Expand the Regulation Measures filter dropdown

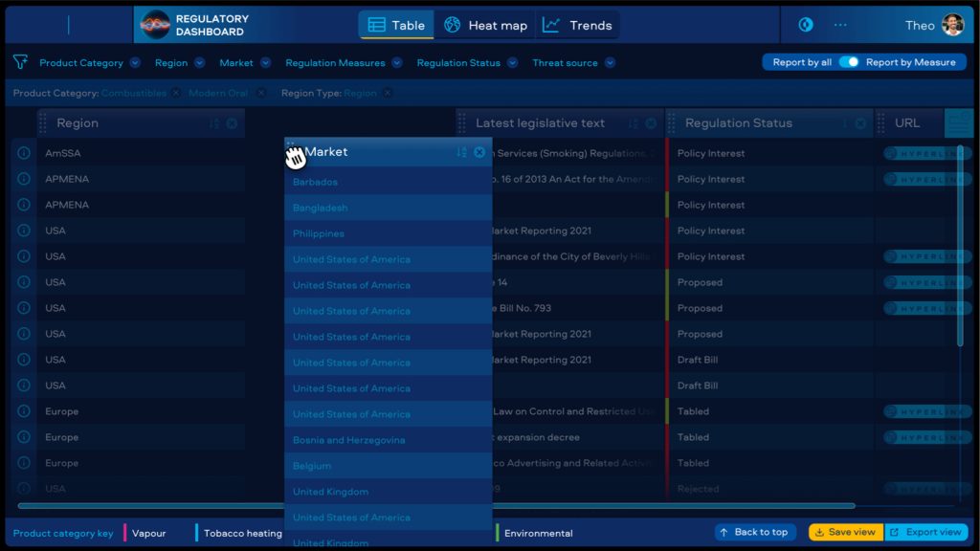397,62
